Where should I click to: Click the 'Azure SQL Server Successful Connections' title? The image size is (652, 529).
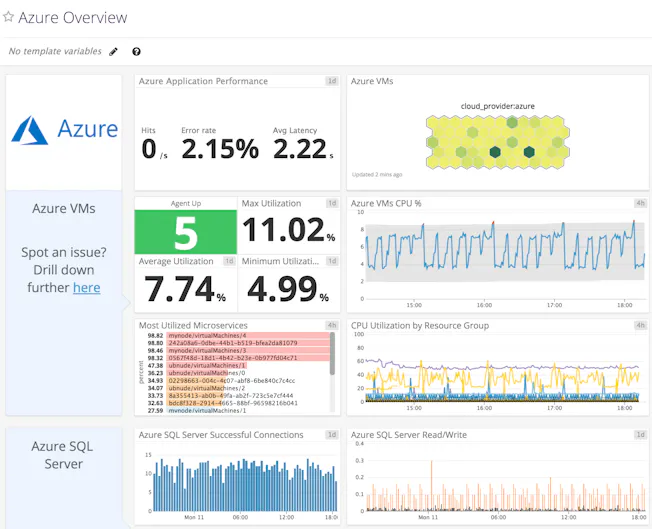point(221,435)
